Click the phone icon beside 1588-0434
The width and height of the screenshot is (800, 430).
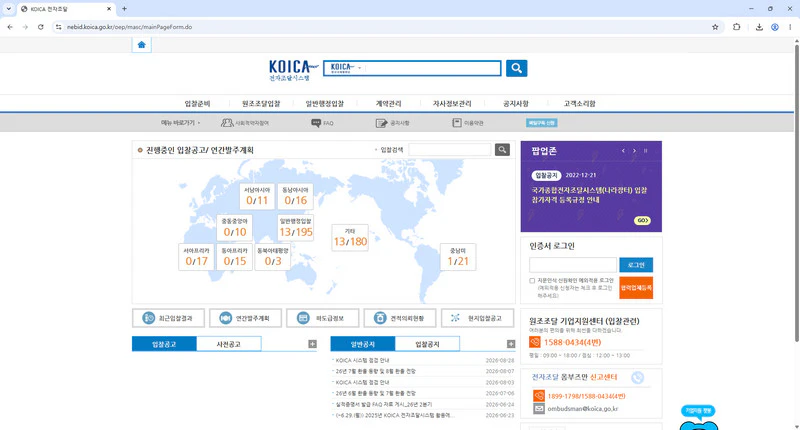pyautogui.click(x=535, y=342)
